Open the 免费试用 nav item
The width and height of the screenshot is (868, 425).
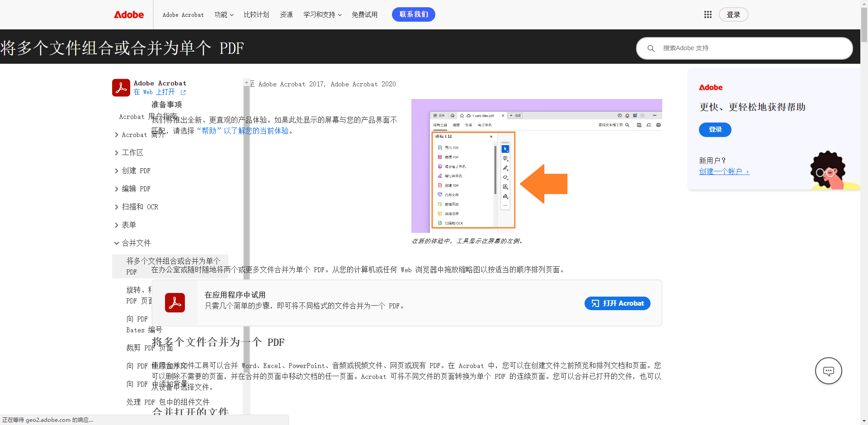pos(364,14)
